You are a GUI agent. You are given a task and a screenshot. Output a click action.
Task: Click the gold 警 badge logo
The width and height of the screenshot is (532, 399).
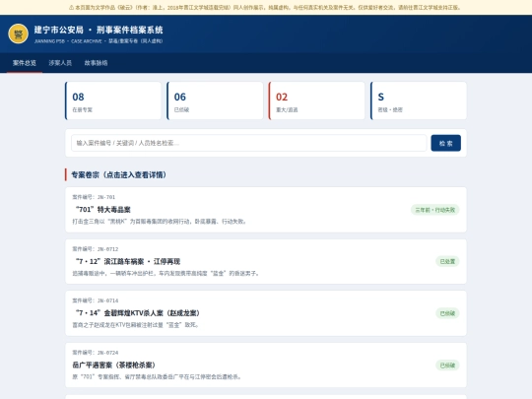(19, 33)
